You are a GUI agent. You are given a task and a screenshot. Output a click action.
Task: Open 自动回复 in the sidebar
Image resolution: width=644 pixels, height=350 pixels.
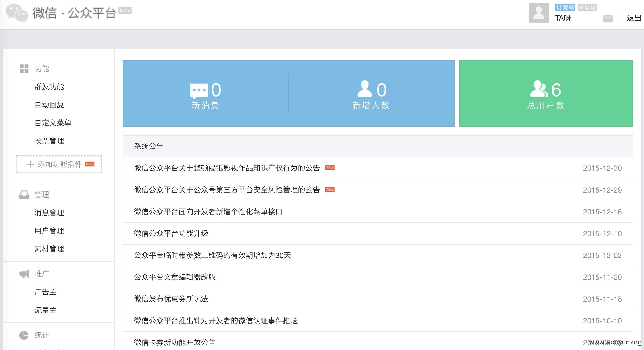[49, 105]
